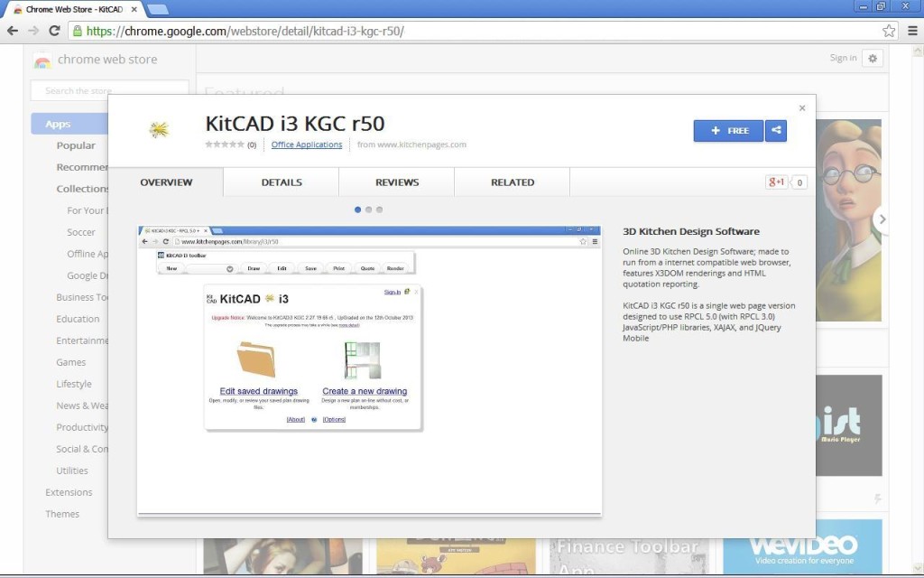Open a new browser tab
Screen dimensions: 924x578
pyautogui.click(x=157, y=9)
